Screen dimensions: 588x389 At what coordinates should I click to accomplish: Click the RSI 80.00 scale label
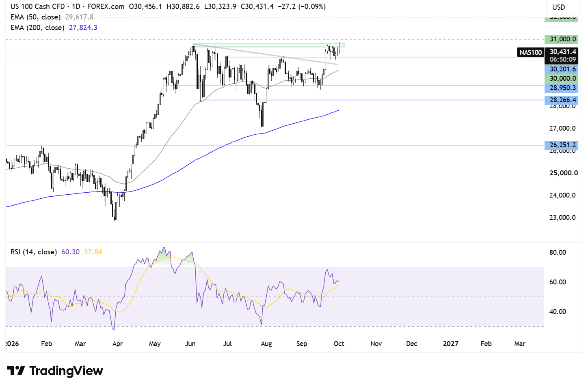(558, 252)
